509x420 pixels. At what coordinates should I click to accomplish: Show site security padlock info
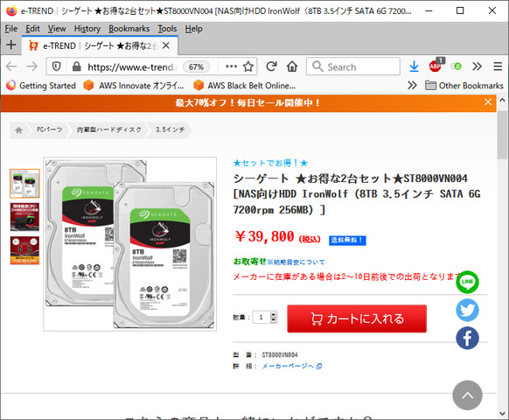(77, 66)
